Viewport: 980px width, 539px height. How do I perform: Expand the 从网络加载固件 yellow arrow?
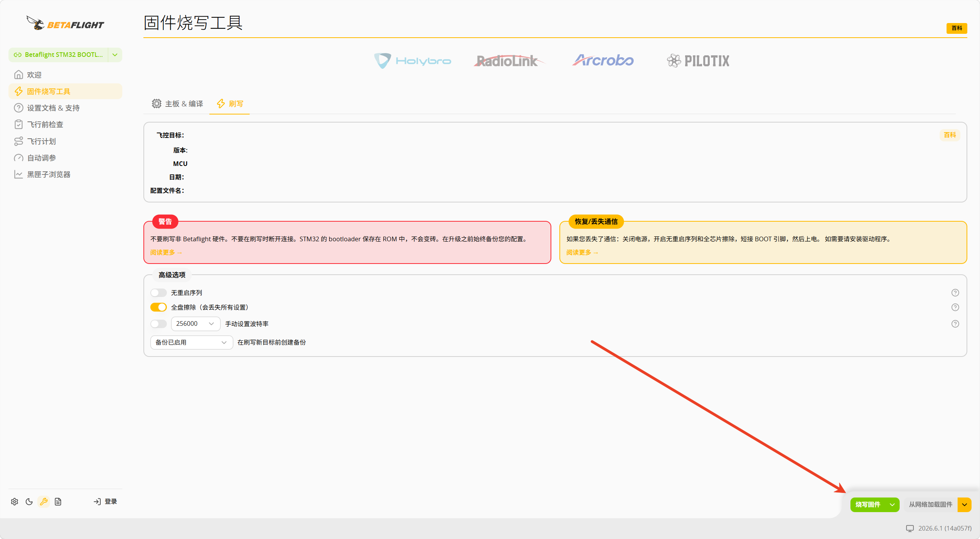click(964, 505)
